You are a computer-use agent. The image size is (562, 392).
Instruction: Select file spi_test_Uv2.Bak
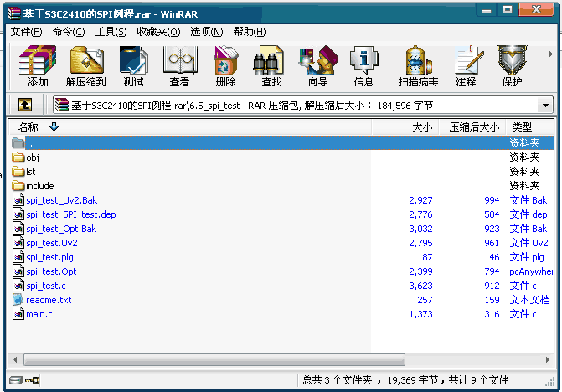[62, 200]
